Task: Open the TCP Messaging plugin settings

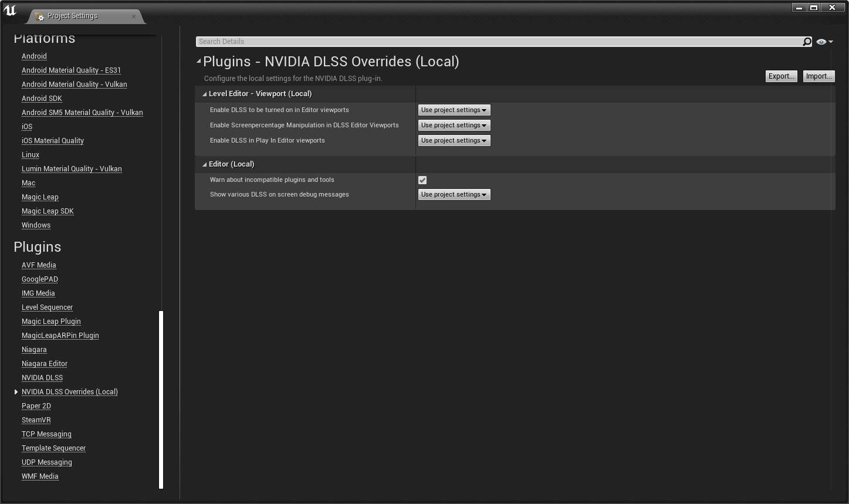Action: (46, 434)
